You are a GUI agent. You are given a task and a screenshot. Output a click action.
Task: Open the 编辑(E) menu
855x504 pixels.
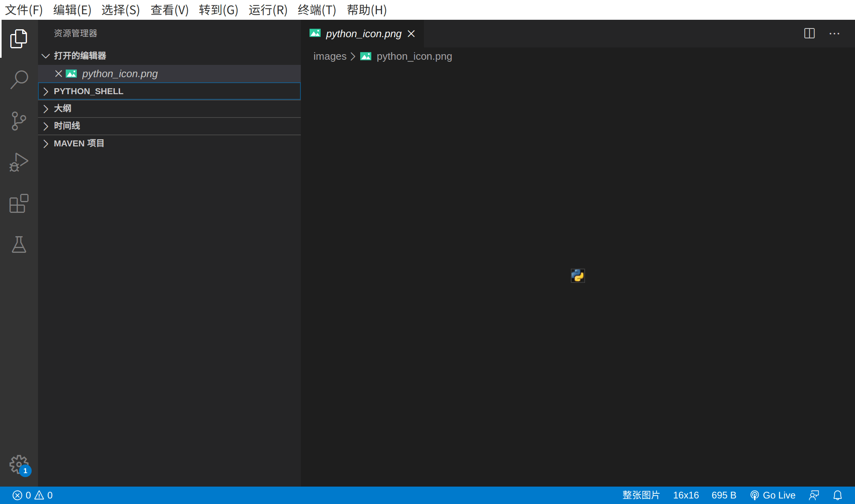coord(72,10)
